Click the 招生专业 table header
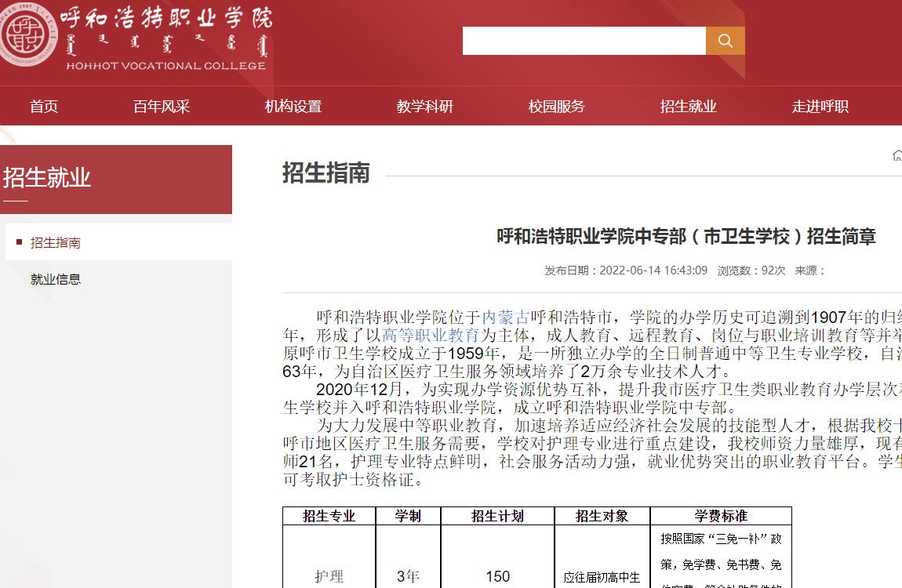 [x=329, y=516]
